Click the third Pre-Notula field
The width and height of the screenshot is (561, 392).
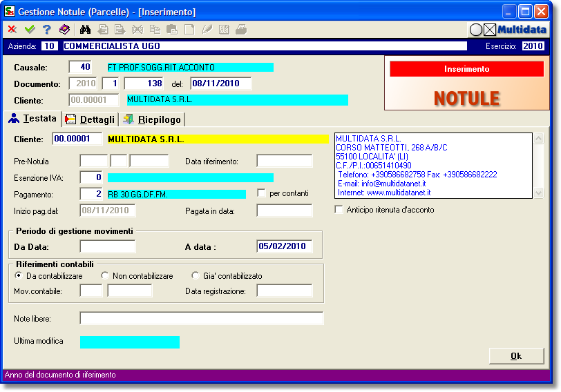click(x=149, y=161)
